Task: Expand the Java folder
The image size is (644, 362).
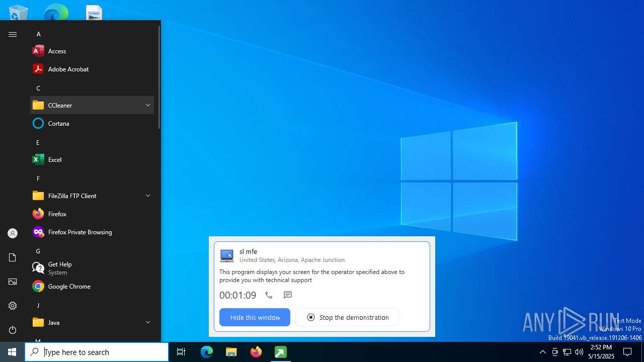Action: pyautogui.click(x=92, y=322)
